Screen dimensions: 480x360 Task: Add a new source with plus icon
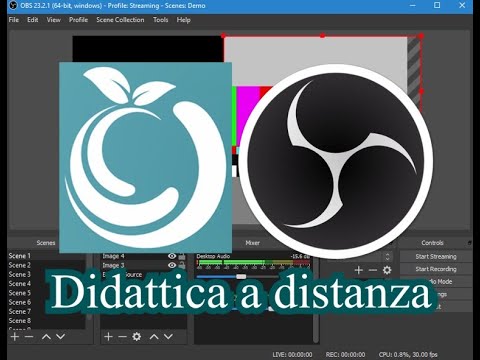tap(108, 337)
